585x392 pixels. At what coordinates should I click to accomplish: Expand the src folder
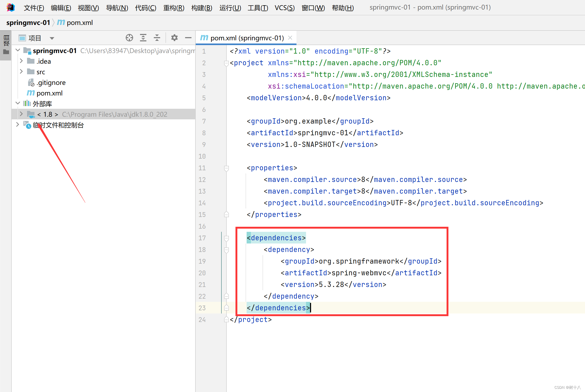pyautogui.click(x=21, y=72)
